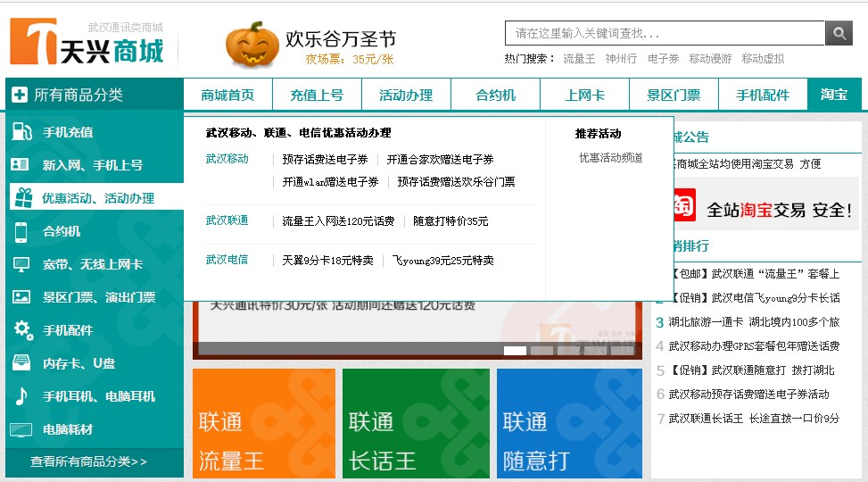
Task: Click ranking item 武汉移动办理GPRS套餐包年赠送话费
Action: coord(754,346)
